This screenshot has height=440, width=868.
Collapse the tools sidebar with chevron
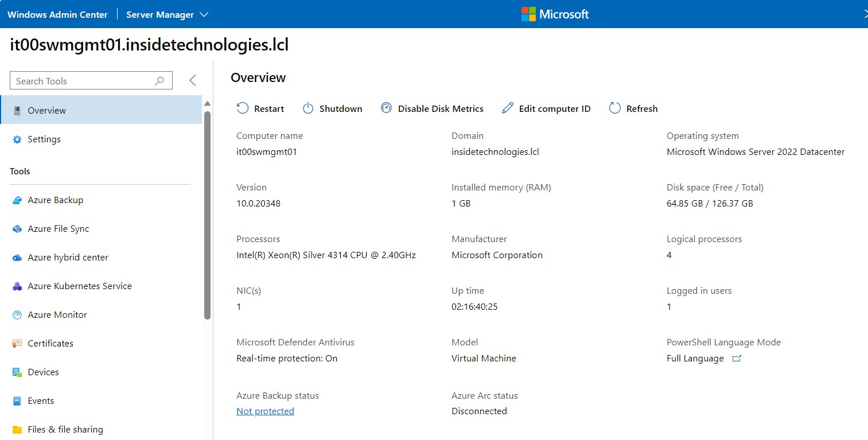click(193, 80)
